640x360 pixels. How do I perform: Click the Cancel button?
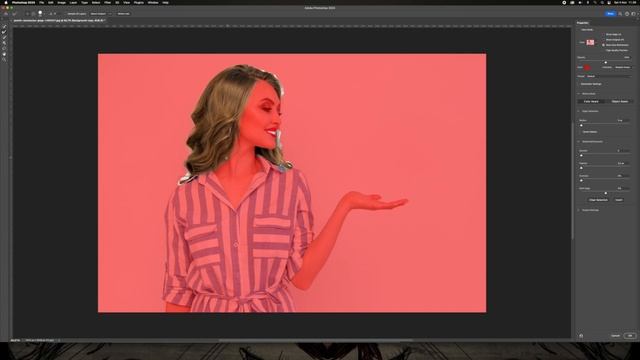pyautogui.click(x=616, y=336)
